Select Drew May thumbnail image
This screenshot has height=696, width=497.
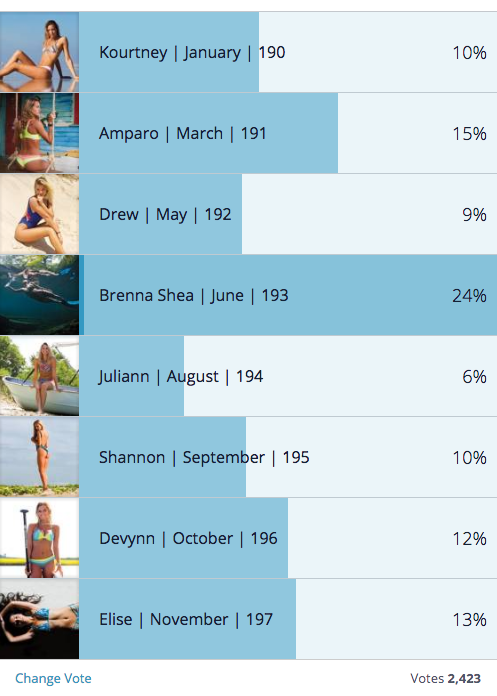39,214
